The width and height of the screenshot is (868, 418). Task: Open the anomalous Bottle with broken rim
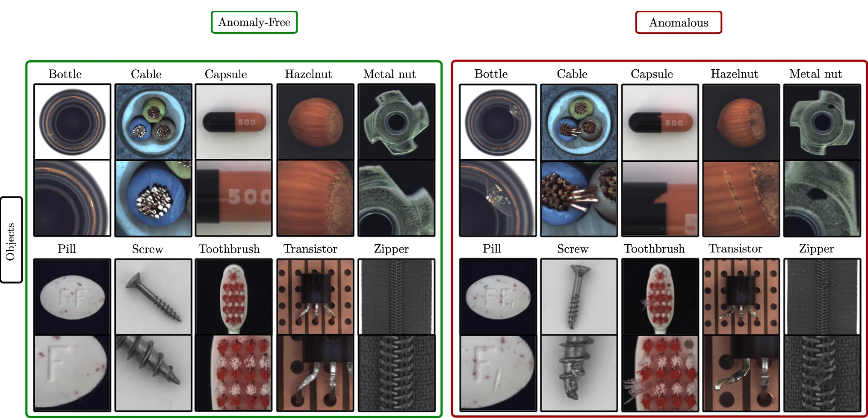(498, 122)
